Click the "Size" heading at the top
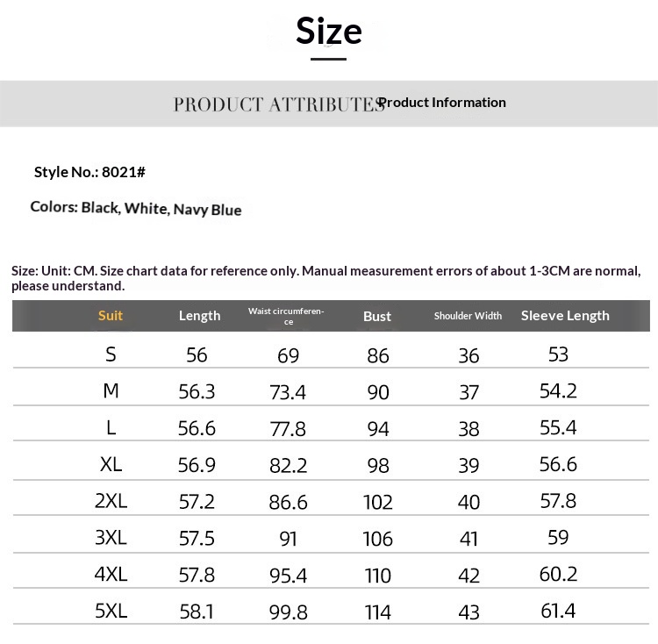This screenshot has height=644, width=658. click(328, 32)
